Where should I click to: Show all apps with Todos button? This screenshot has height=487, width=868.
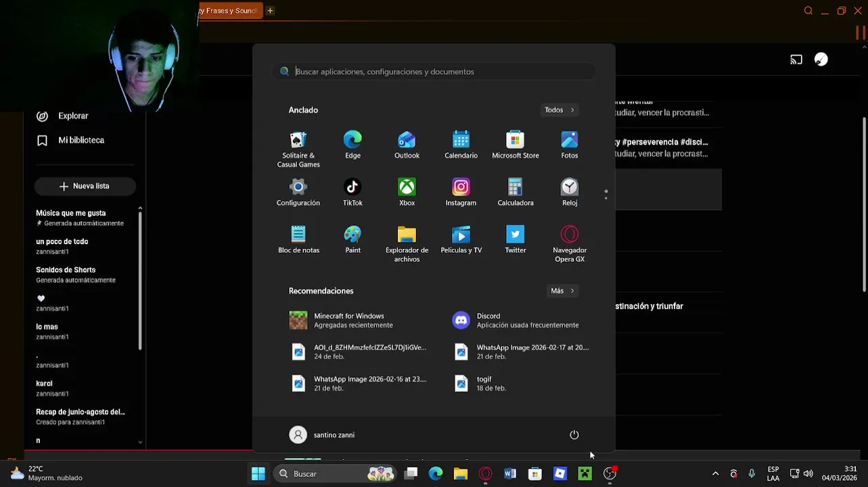[x=559, y=110]
